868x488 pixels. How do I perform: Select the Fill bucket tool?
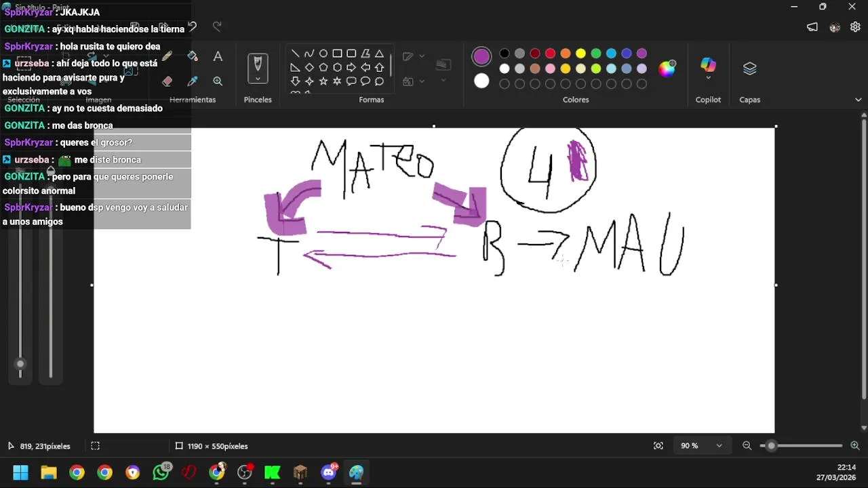coord(193,56)
